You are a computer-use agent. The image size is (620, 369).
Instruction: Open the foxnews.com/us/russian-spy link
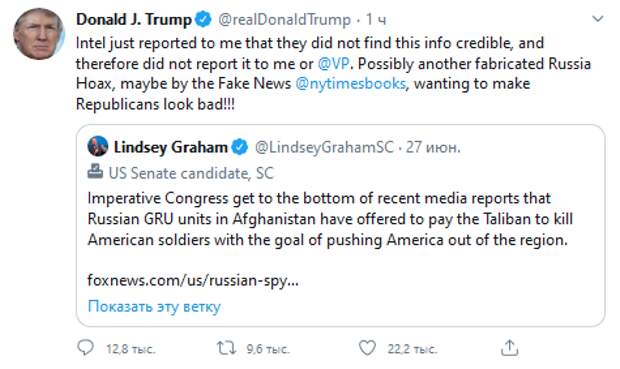point(193,280)
